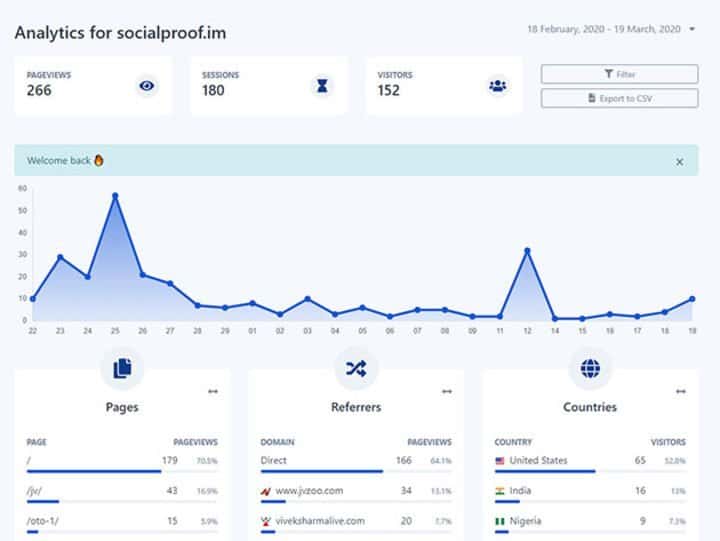Image resolution: width=720 pixels, height=541 pixels.
Task: Click the hourglass icon in Sessions card
Action: (322, 86)
